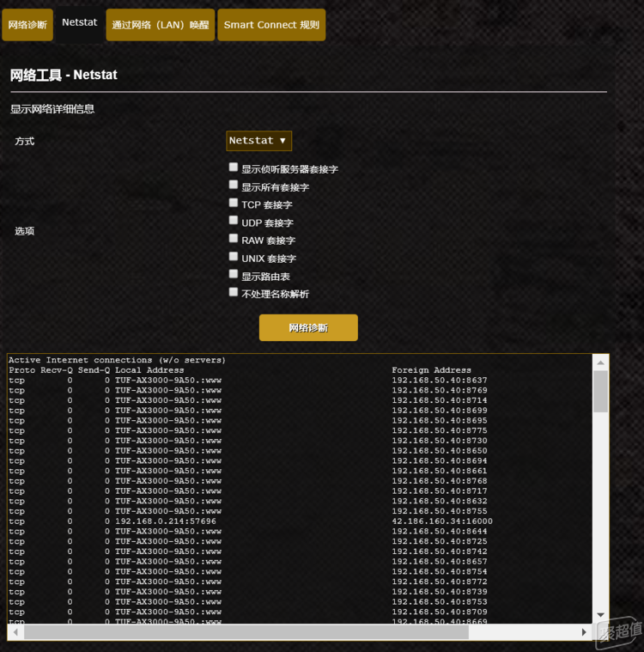
Task: Click the output scroll up arrow
Action: (x=600, y=363)
